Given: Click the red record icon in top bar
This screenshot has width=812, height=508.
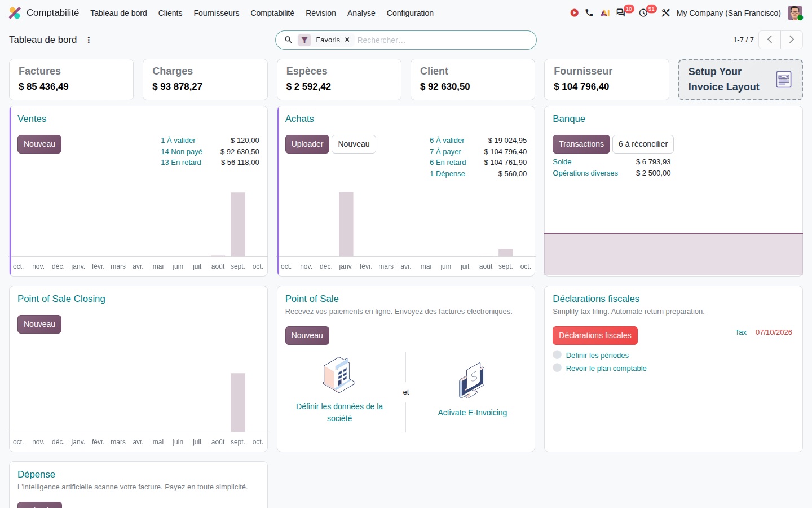Looking at the screenshot, I should pyautogui.click(x=574, y=12).
